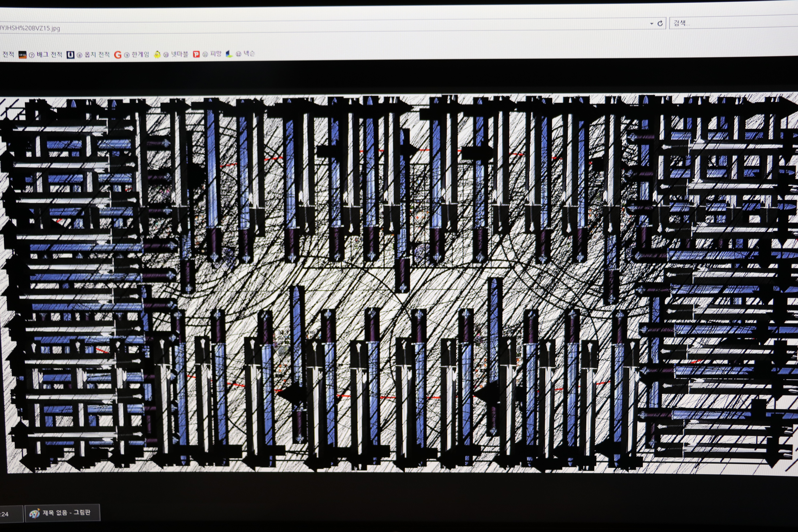798x532 pixels.
Task: Open the ⑨ 한게임 favorite
Action: pyautogui.click(x=132, y=55)
